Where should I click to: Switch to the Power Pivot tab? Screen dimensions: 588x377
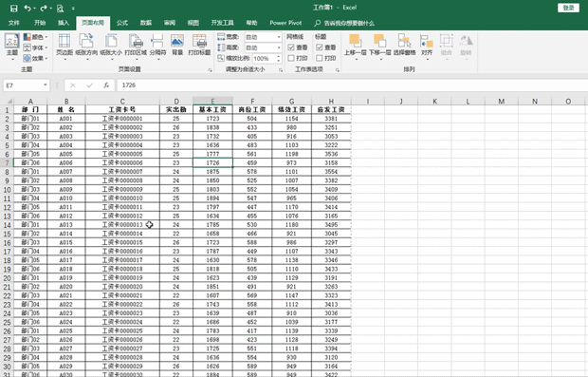(285, 23)
